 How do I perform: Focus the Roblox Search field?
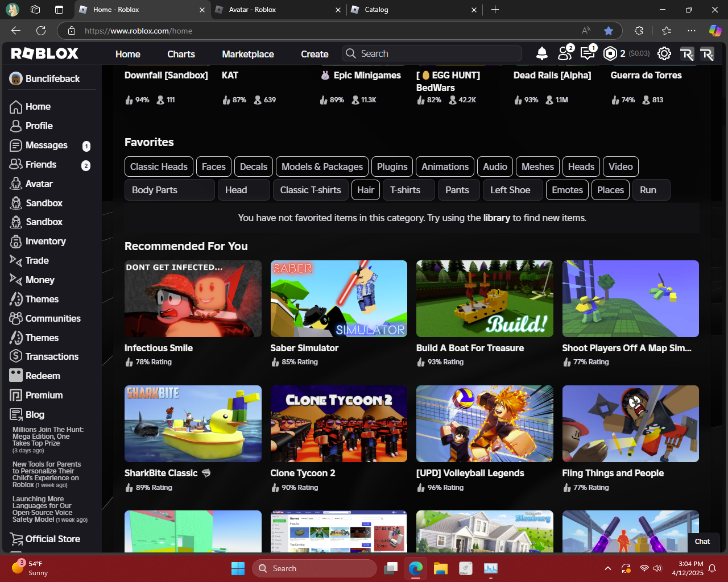(x=432, y=53)
